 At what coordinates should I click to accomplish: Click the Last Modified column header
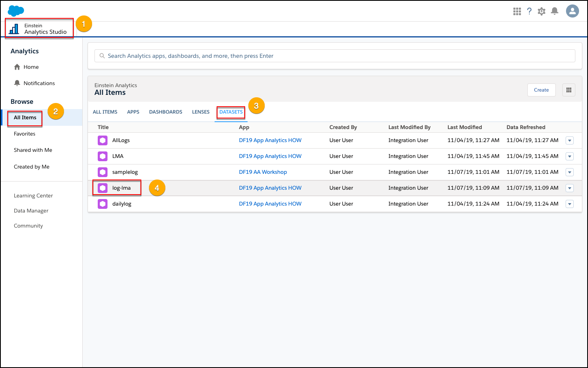(x=465, y=127)
